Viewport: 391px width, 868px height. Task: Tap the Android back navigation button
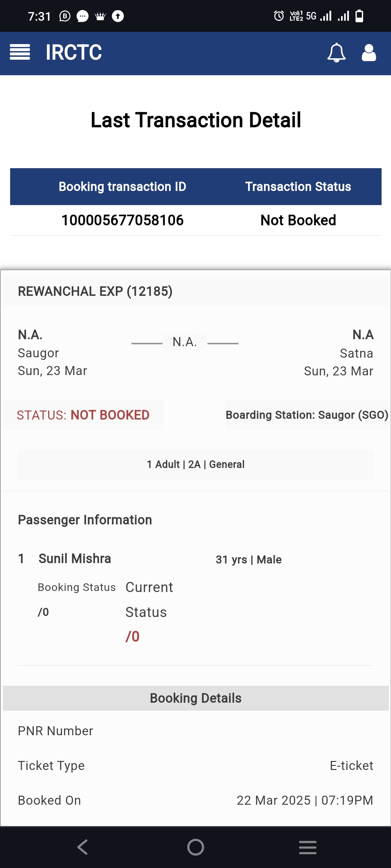tap(83, 847)
